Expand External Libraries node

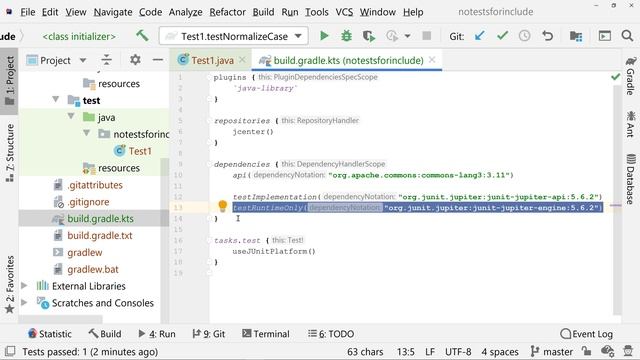[x=24, y=286]
